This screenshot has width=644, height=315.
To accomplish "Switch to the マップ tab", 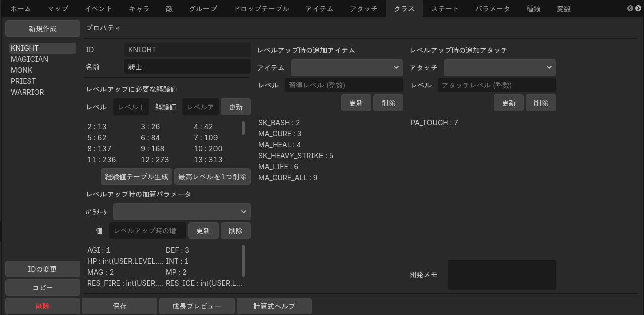I will pyautogui.click(x=58, y=9).
